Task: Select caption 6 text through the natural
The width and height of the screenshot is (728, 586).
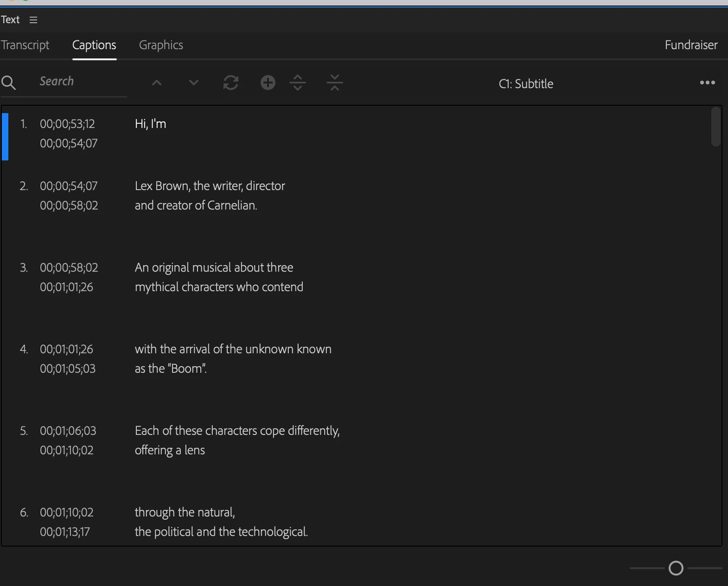Action: tap(185, 512)
